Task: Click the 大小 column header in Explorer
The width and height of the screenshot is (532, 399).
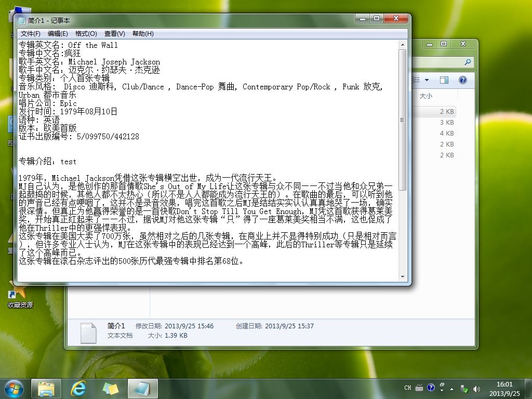Action: click(x=426, y=96)
